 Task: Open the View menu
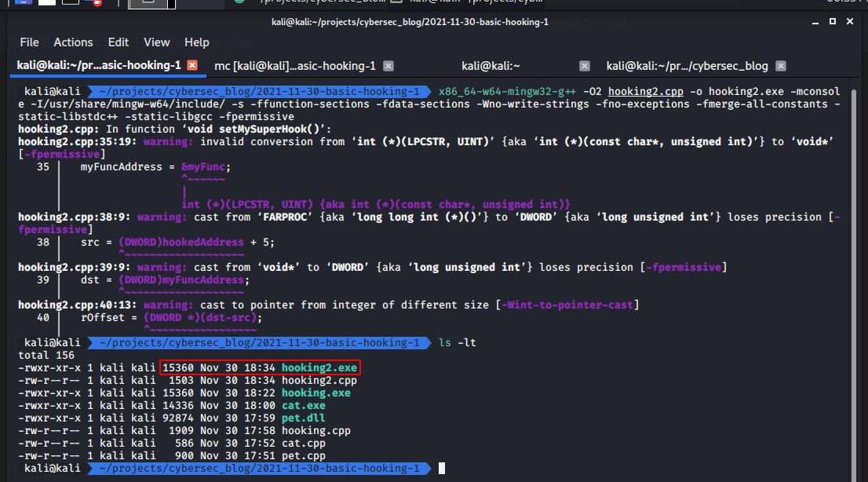coord(156,42)
